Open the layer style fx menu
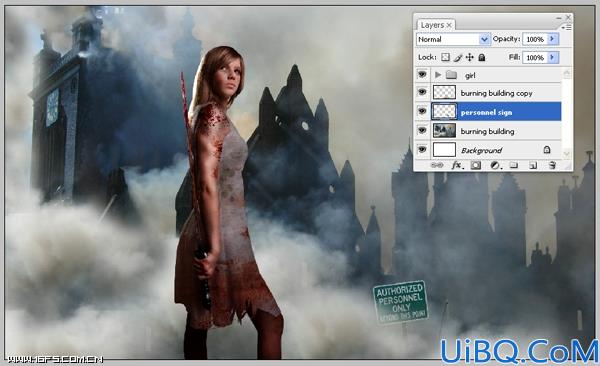Image resolution: width=600 pixels, height=366 pixels. point(457,165)
